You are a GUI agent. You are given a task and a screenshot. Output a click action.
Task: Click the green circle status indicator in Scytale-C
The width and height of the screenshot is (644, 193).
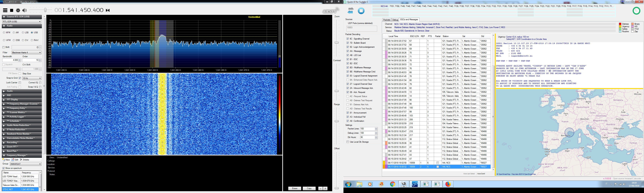tap(636, 11)
